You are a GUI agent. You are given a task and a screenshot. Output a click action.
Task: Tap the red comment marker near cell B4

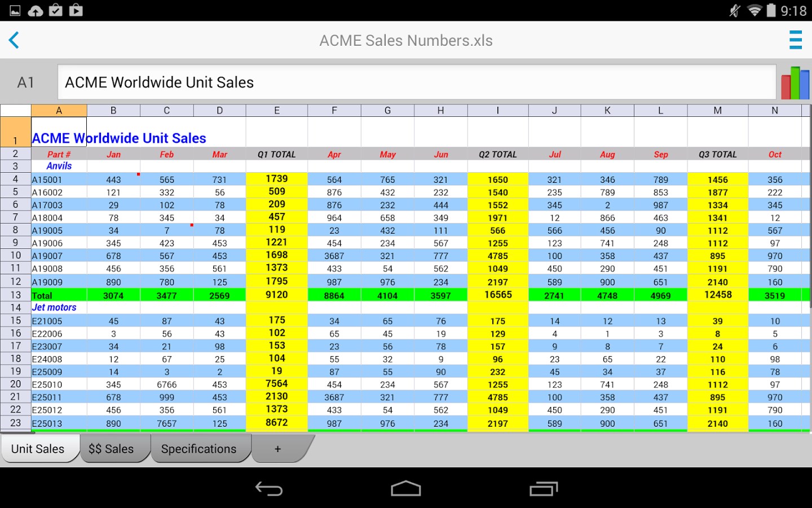[x=138, y=175]
